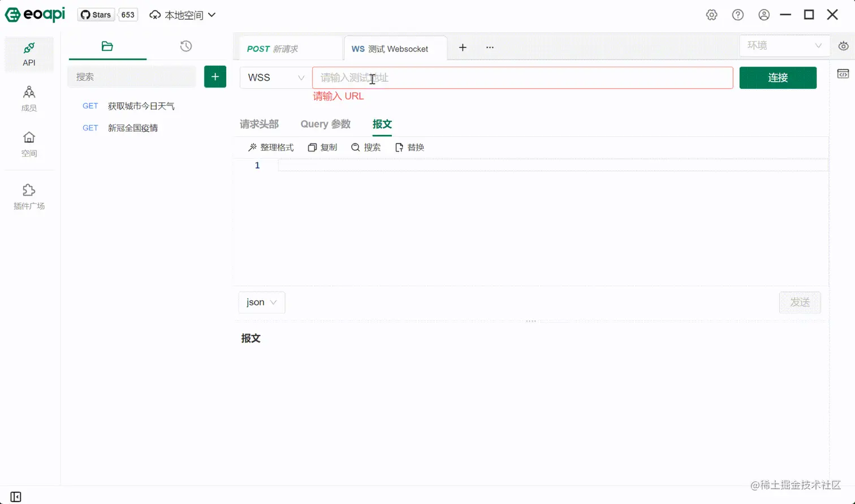The image size is (855, 504).
Task: Click the 发送 send button
Action: 800,302
